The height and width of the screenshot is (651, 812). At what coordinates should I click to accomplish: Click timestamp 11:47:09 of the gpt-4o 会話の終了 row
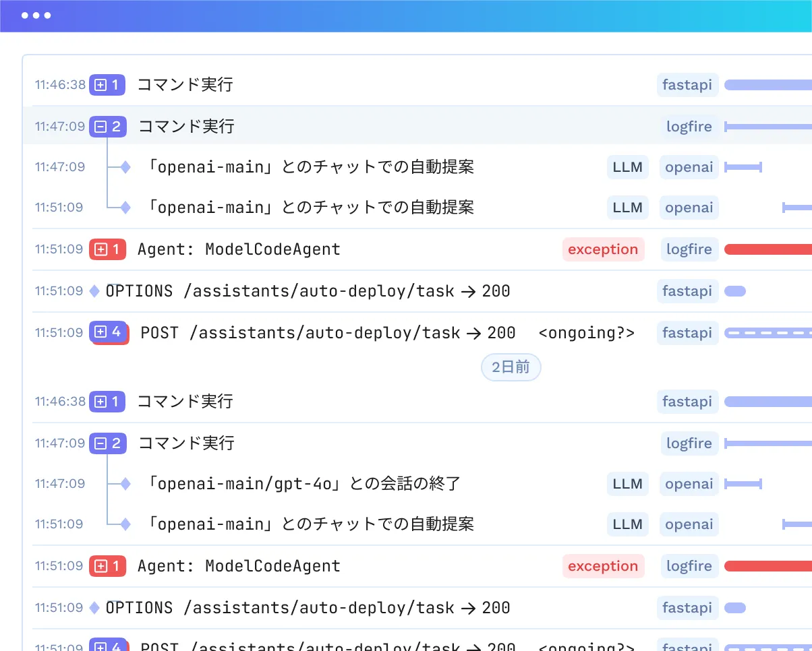point(60,484)
